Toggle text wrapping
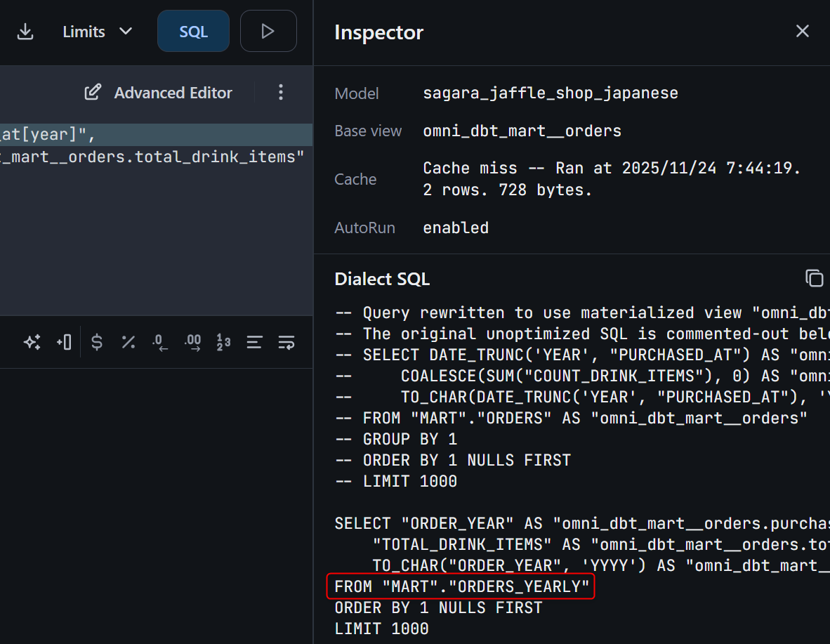Screen dimensions: 830x644 286,342
